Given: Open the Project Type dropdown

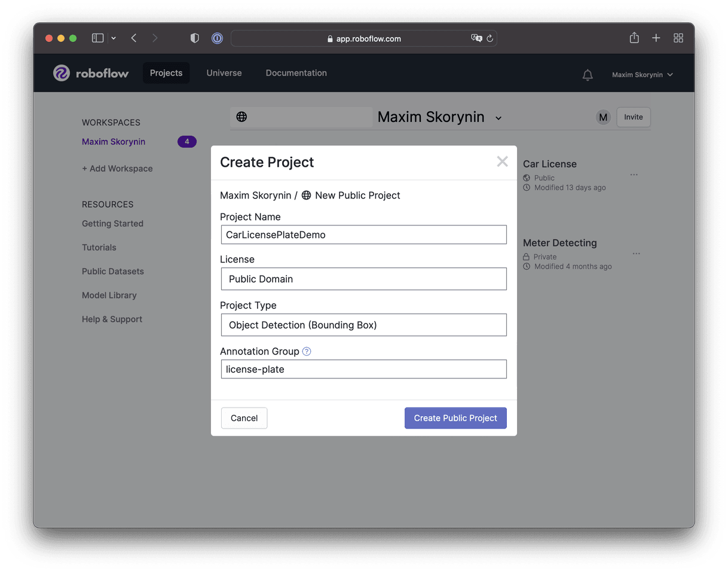Looking at the screenshot, I should [x=363, y=325].
